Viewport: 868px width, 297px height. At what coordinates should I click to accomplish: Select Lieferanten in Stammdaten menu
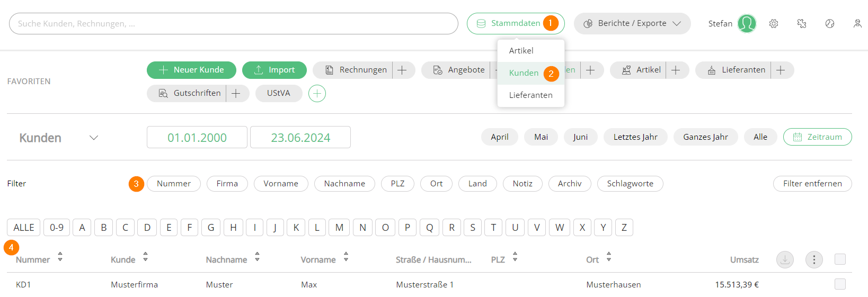coord(531,95)
